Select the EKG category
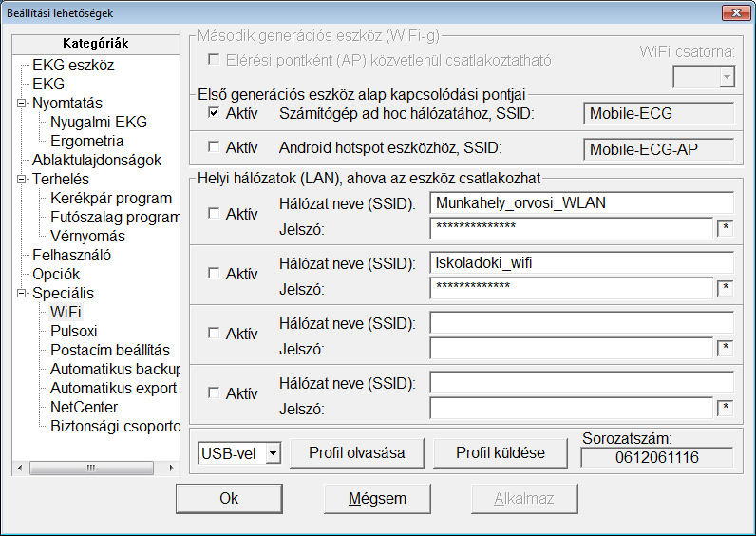This screenshot has width=756, height=536. click(48, 84)
